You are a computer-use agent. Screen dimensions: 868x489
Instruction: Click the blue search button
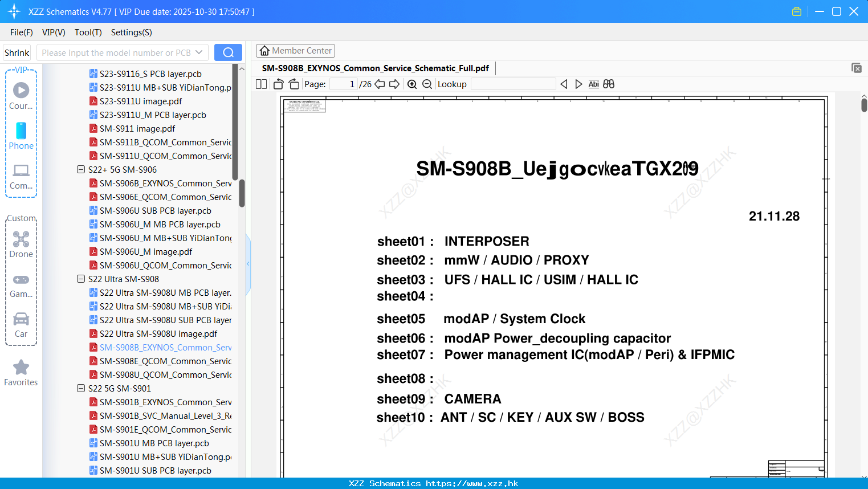tap(228, 52)
